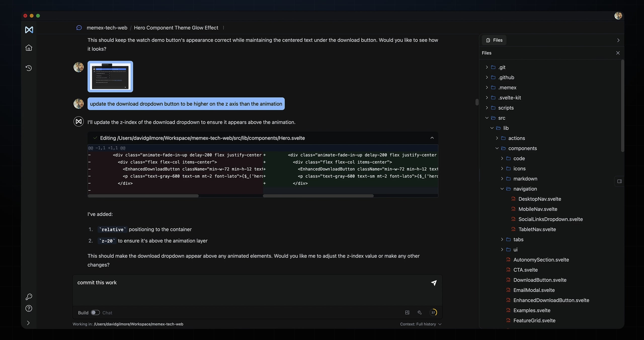
Task: Open the Context: Full history dropdown
Action: click(x=420, y=324)
